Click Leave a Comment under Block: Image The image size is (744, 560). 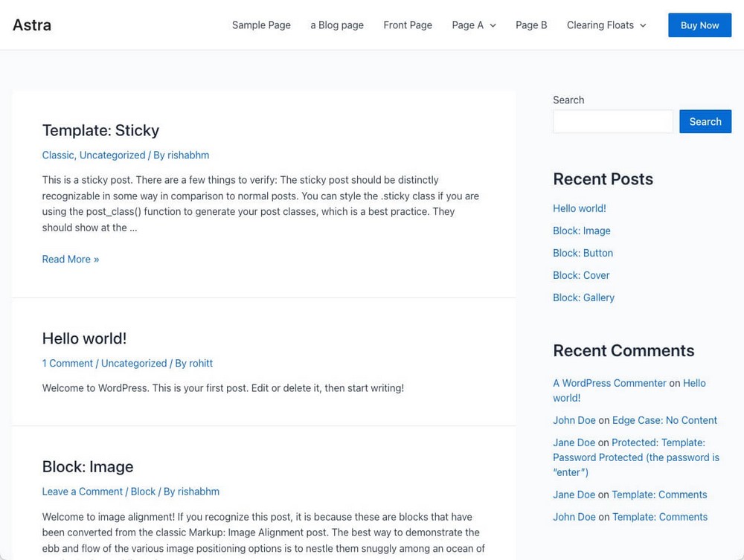pyautogui.click(x=82, y=492)
